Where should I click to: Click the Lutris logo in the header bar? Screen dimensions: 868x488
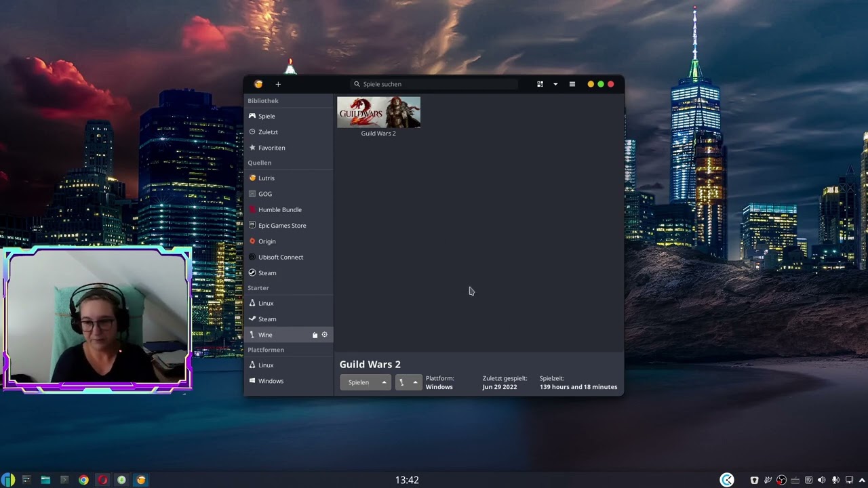click(x=258, y=84)
